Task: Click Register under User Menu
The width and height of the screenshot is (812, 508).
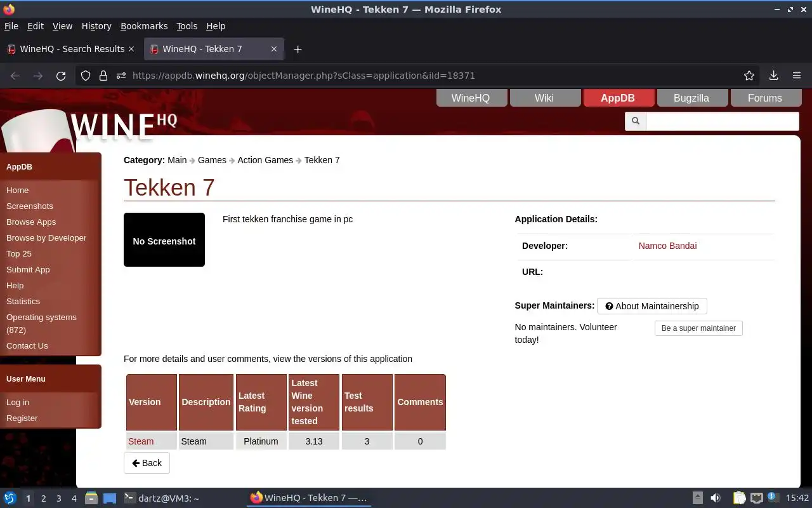Action: (22, 418)
